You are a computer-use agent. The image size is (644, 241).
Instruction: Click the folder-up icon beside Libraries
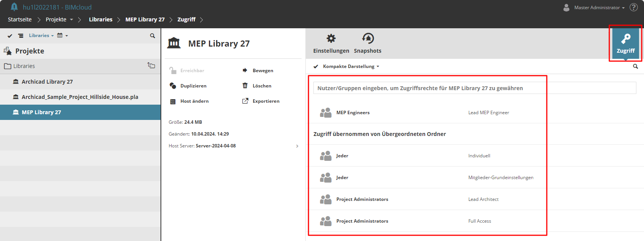click(x=151, y=66)
